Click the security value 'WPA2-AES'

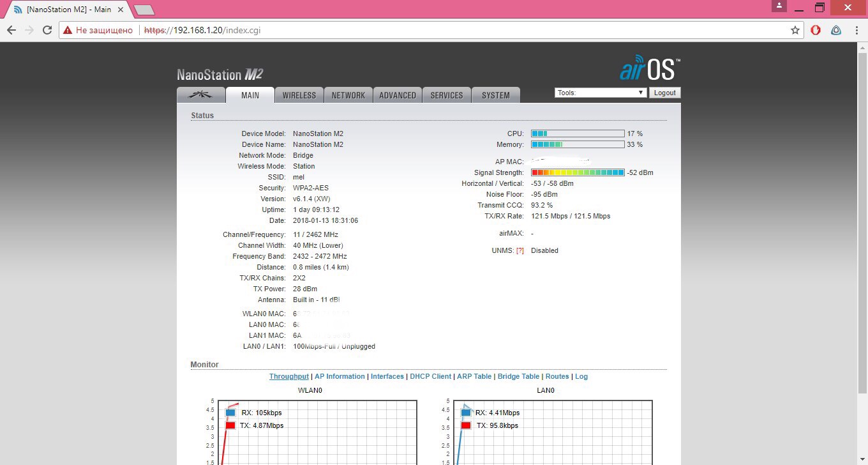(311, 188)
